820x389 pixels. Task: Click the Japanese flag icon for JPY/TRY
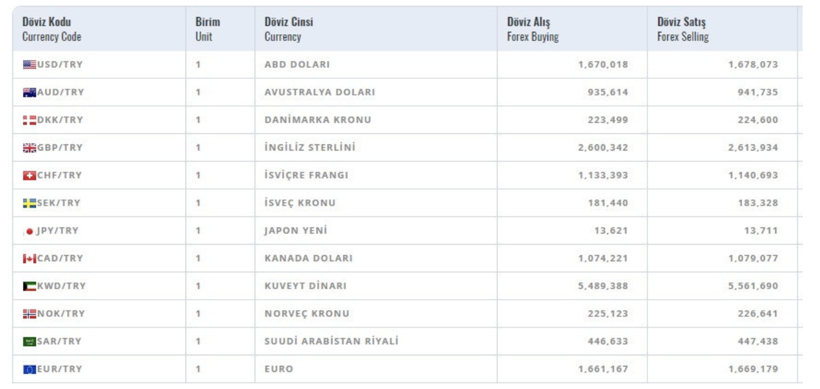coord(29,231)
